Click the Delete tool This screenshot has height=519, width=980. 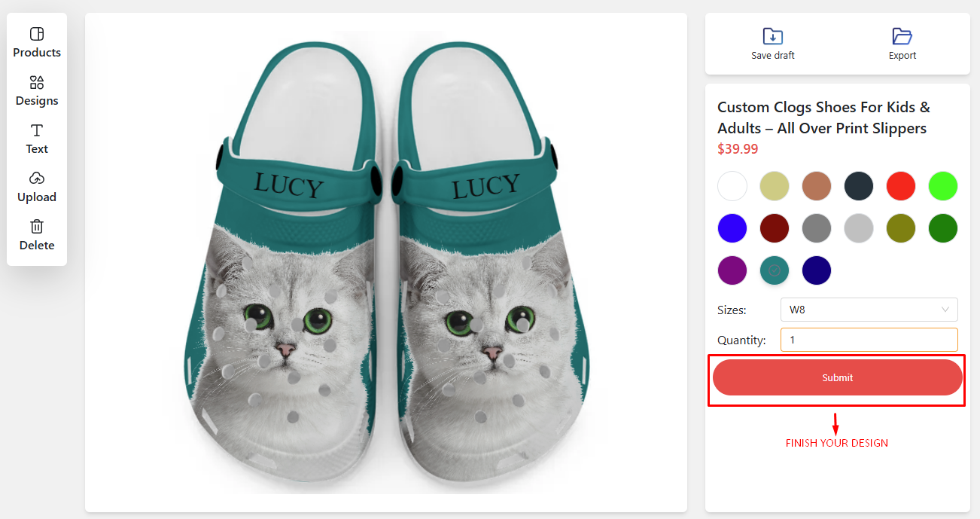click(x=36, y=234)
